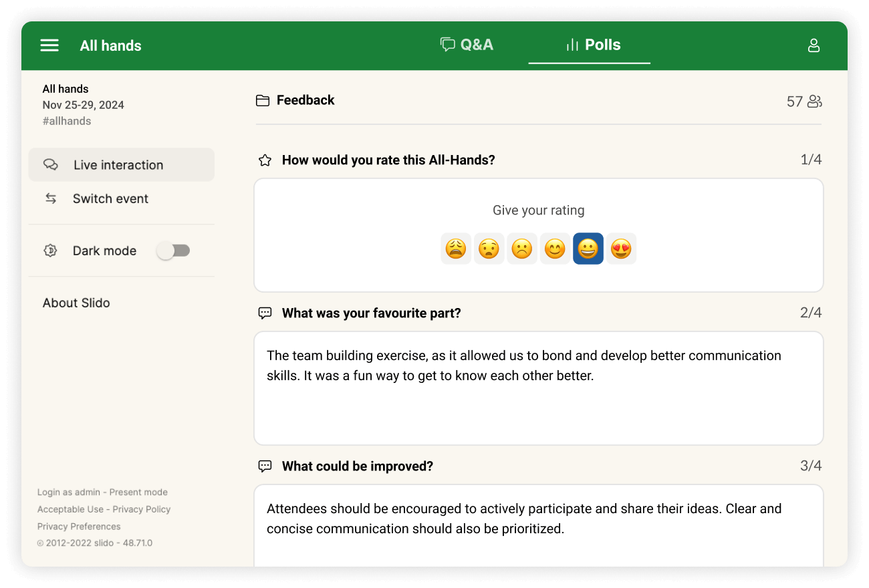Open About Slido

tap(76, 303)
